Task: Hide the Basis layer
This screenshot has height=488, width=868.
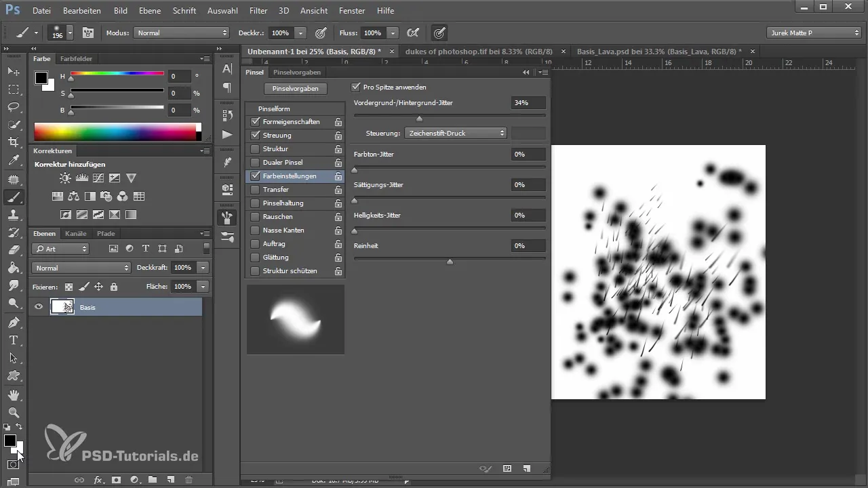Action: pyautogui.click(x=39, y=307)
